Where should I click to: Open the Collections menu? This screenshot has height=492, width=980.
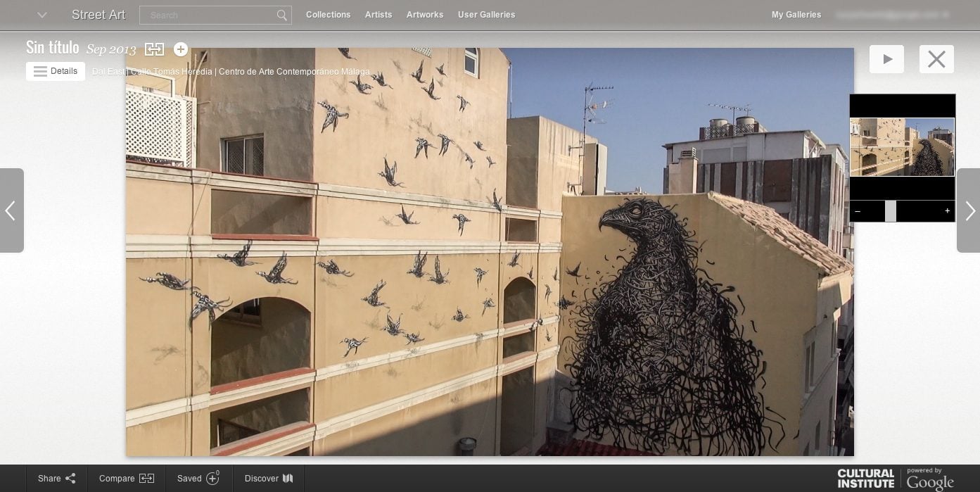click(x=328, y=15)
